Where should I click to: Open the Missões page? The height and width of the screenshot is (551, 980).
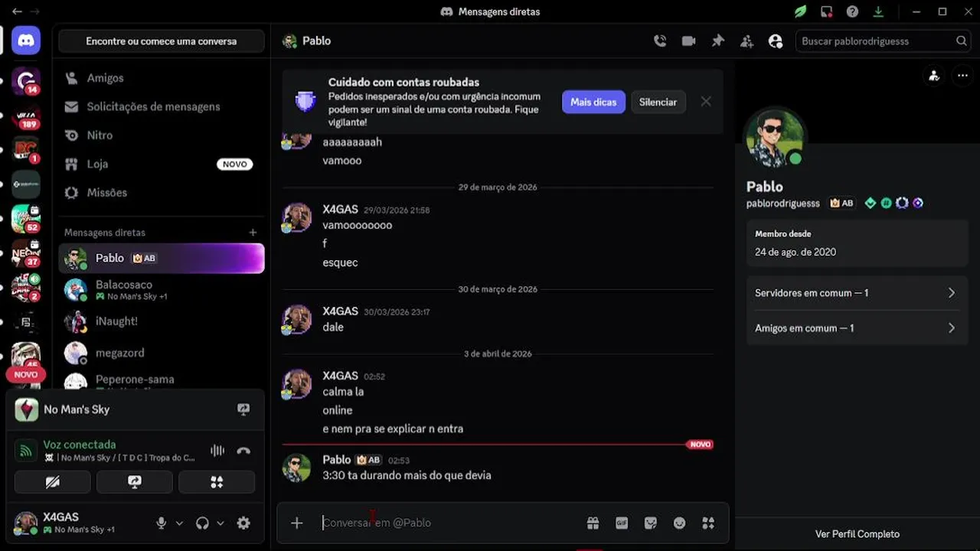pos(162,193)
